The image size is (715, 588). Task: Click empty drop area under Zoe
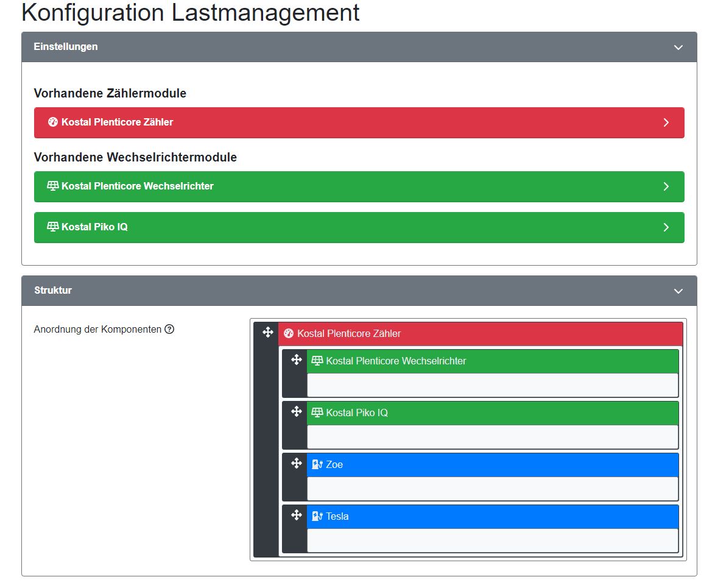(493, 489)
